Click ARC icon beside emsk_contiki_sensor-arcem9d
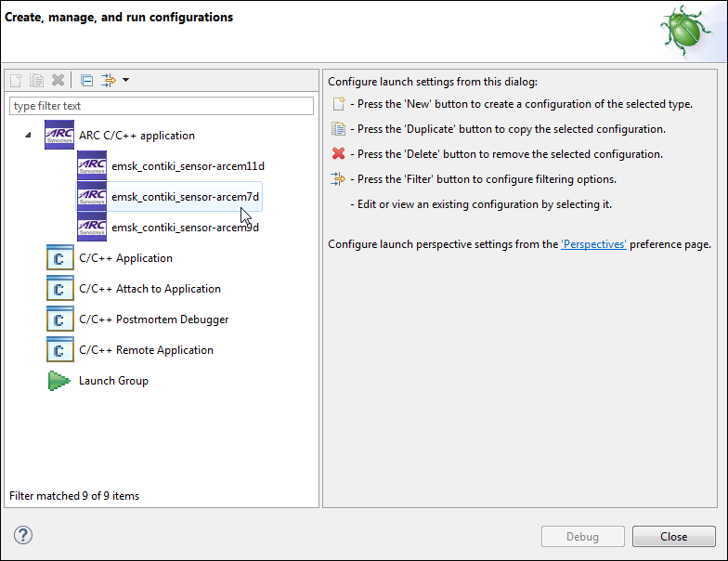Screen dimensions: 728x561 tap(92, 227)
